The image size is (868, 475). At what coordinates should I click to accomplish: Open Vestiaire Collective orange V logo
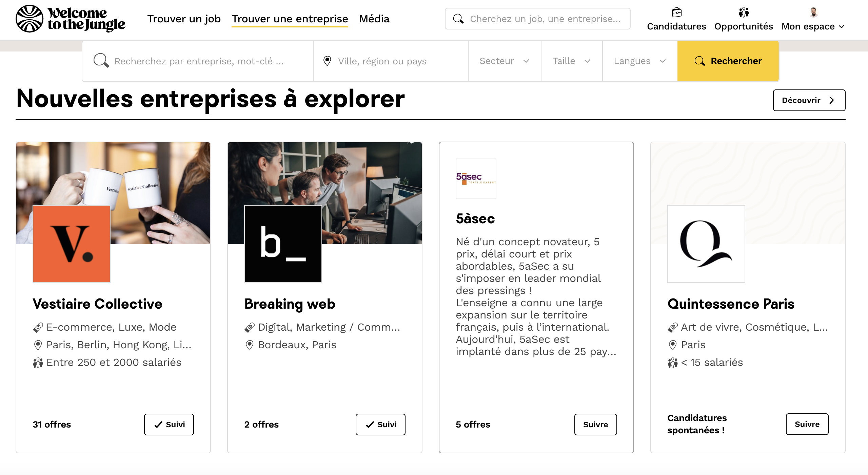[72, 244]
